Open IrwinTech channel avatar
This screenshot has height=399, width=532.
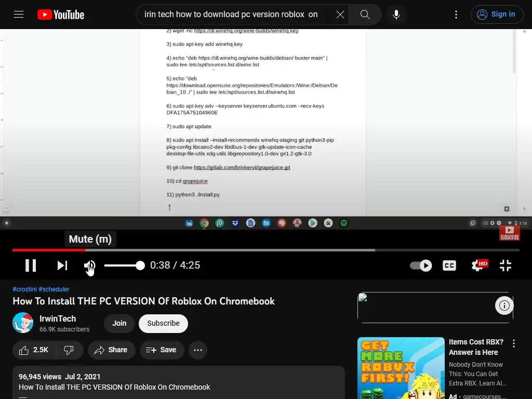pyautogui.click(x=23, y=323)
